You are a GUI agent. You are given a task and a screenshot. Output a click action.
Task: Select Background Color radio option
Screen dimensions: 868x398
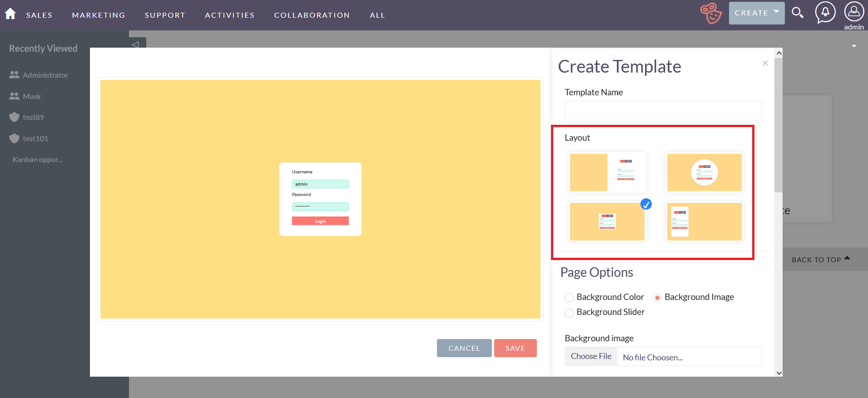[x=569, y=298]
